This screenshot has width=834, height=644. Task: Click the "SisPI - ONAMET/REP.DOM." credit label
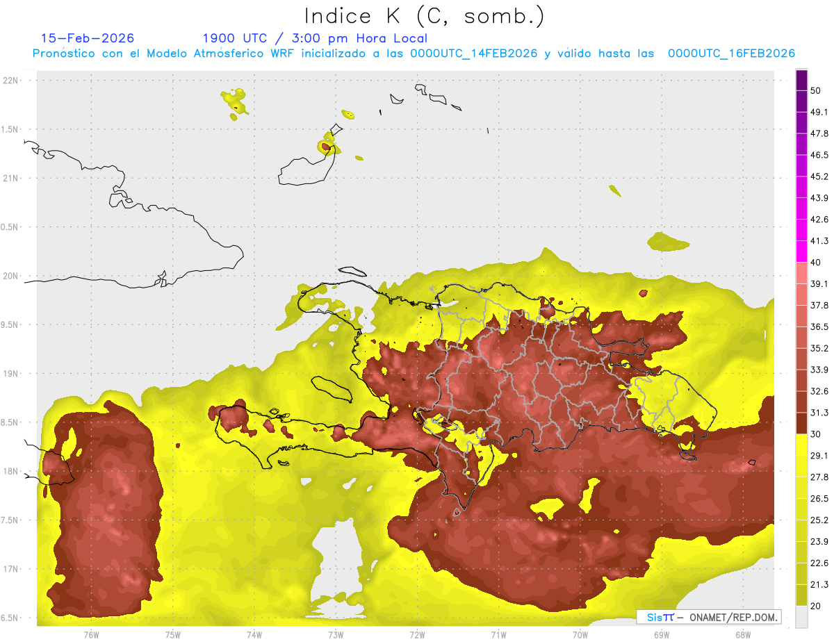coord(709,617)
